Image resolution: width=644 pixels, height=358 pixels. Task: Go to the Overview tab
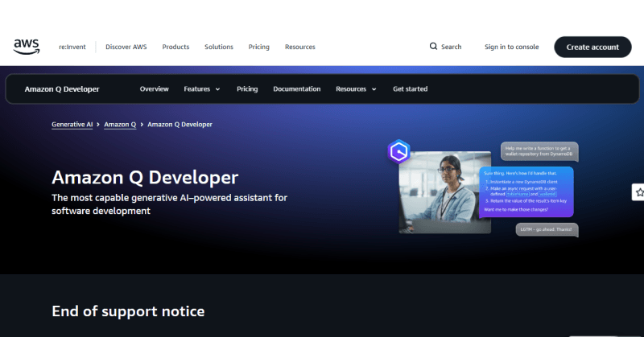pos(154,88)
